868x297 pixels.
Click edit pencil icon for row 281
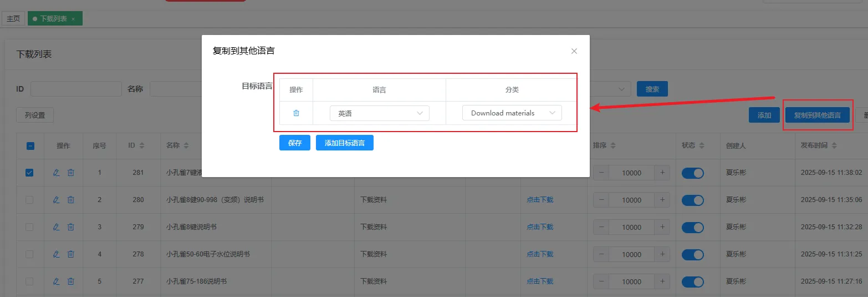coord(56,173)
